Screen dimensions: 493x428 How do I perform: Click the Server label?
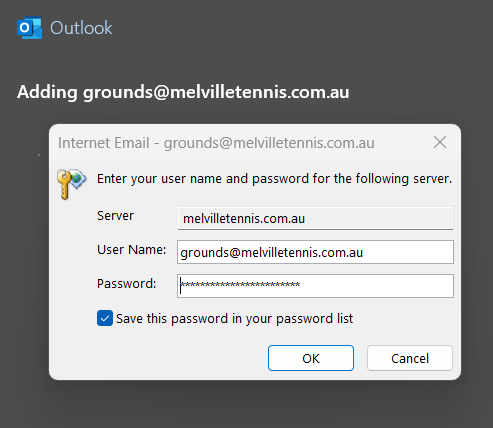coord(115,216)
